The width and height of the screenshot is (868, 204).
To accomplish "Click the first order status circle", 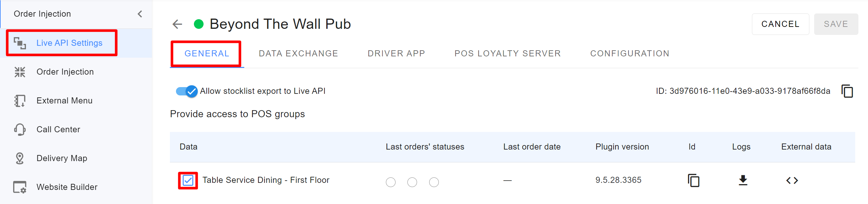I will click(x=390, y=182).
